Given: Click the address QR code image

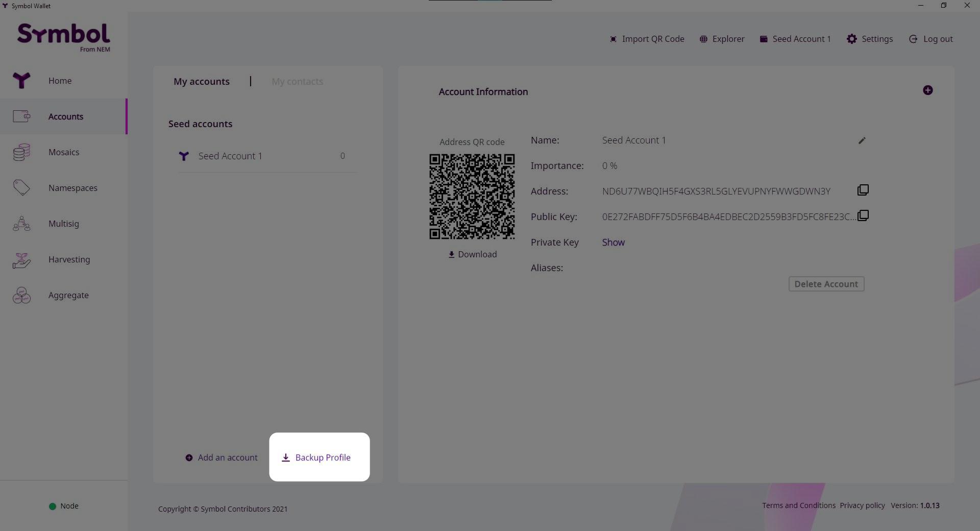Looking at the screenshot, I should click(x=472, y=197).
